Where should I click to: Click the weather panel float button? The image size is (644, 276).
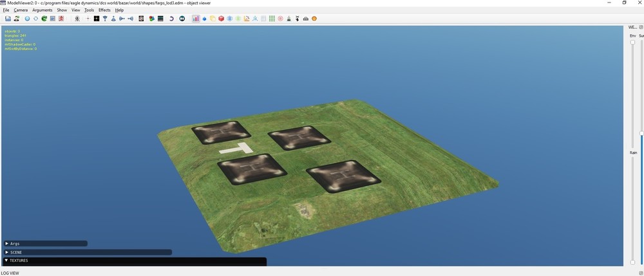pos(641,27)
